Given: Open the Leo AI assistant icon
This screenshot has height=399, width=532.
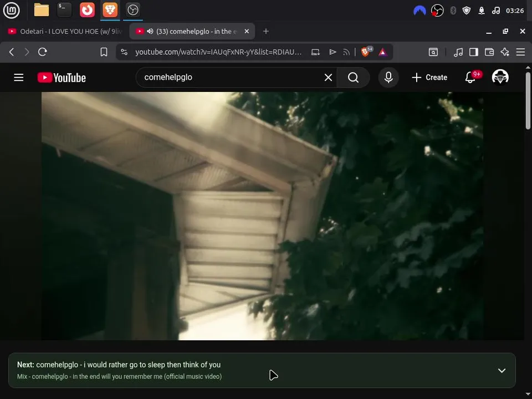Looking at the screenshot, I should 505,52.
